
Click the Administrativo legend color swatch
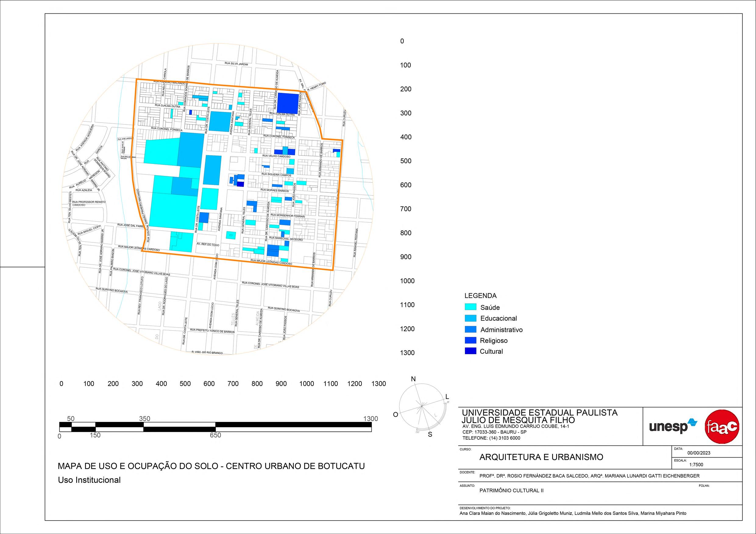coord(470,329)
